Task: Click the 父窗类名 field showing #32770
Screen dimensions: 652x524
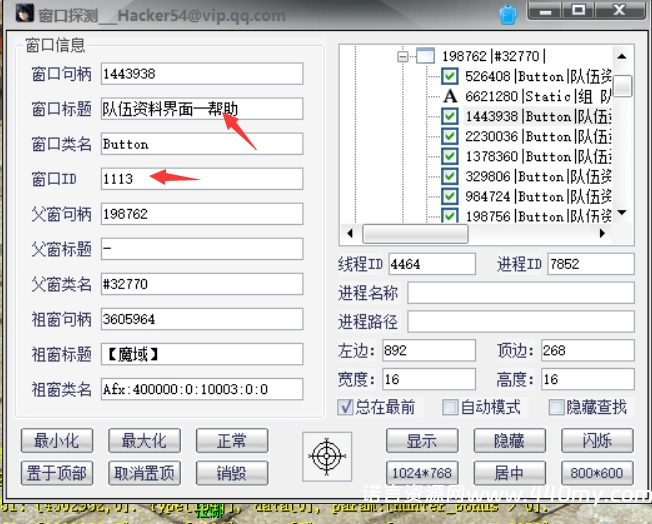Action: pyautogui.click(x=202, y=284)
